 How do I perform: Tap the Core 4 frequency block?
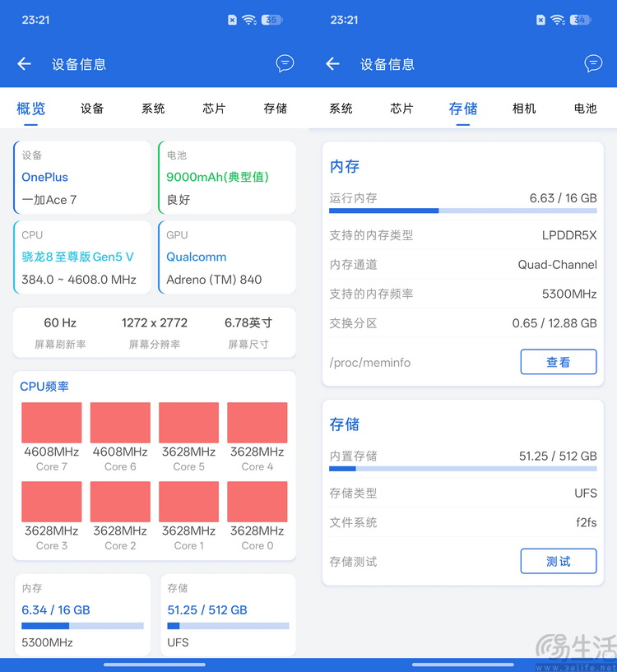click(257, 423)
